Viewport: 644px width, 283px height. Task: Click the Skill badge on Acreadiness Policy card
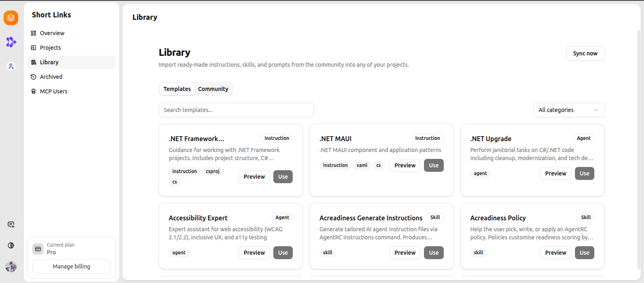point(586,218)
